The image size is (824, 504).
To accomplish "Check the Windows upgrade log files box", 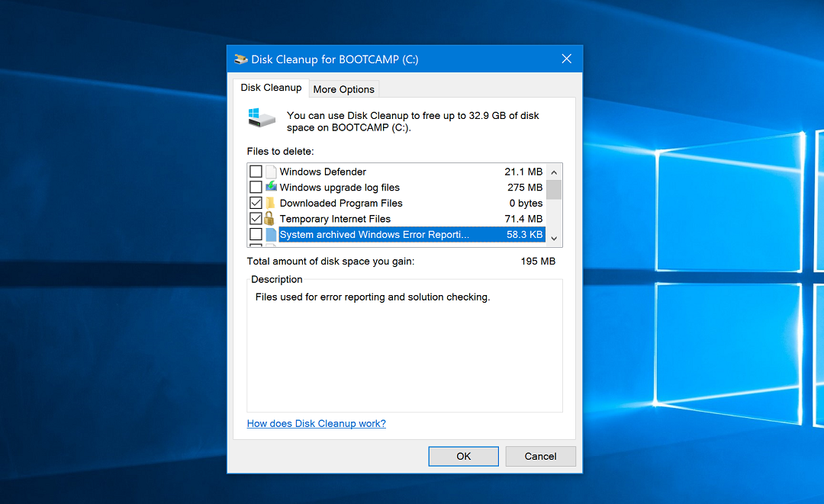I will tap(256, 188).
